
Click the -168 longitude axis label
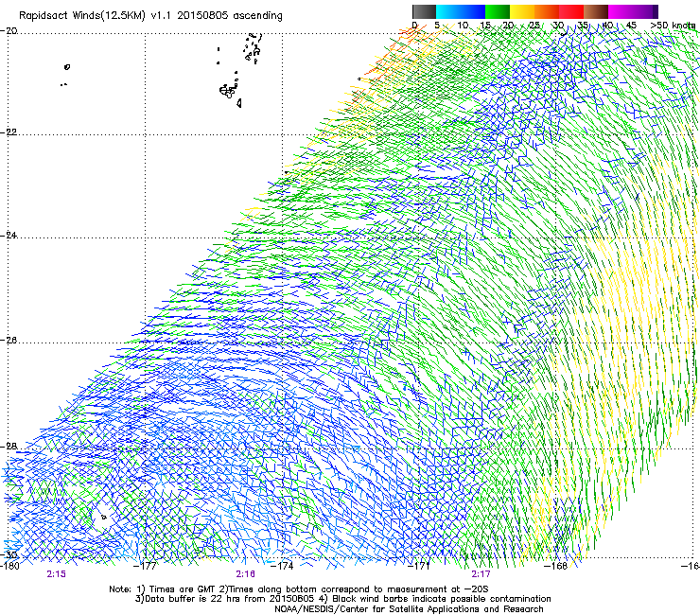click(x=556, y=566)
